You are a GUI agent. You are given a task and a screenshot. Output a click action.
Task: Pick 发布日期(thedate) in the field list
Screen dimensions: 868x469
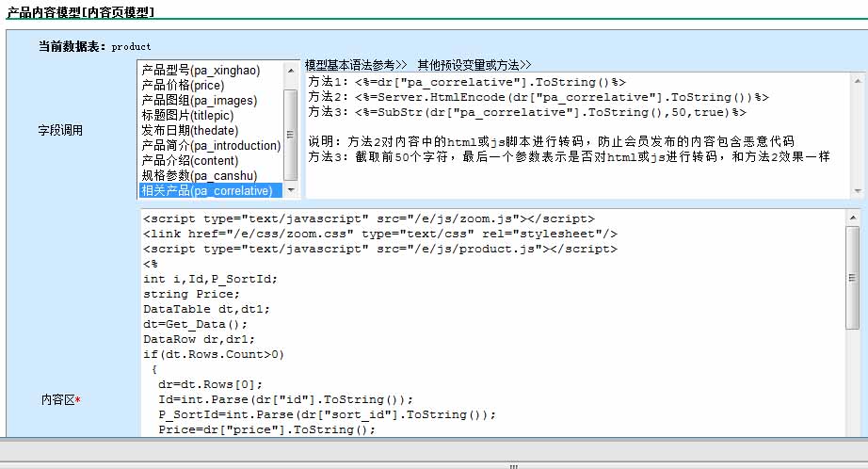coord(189,131)
